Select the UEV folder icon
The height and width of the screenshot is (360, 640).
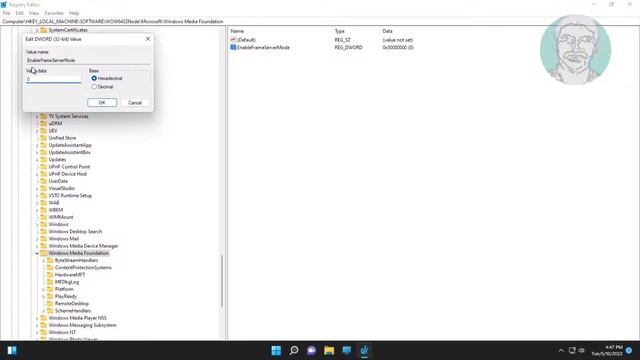coord(44,131)
